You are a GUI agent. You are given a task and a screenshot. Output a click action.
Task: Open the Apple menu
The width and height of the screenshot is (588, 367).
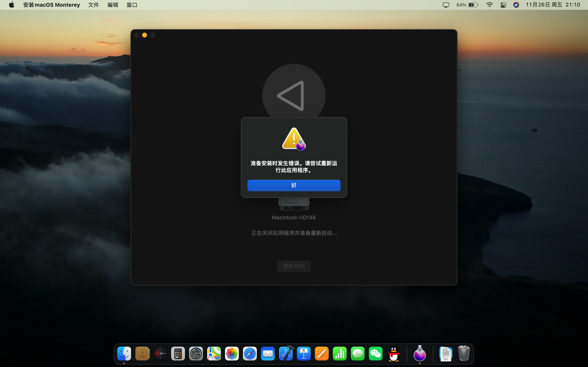pyautogui.click(x=11, y=5)
